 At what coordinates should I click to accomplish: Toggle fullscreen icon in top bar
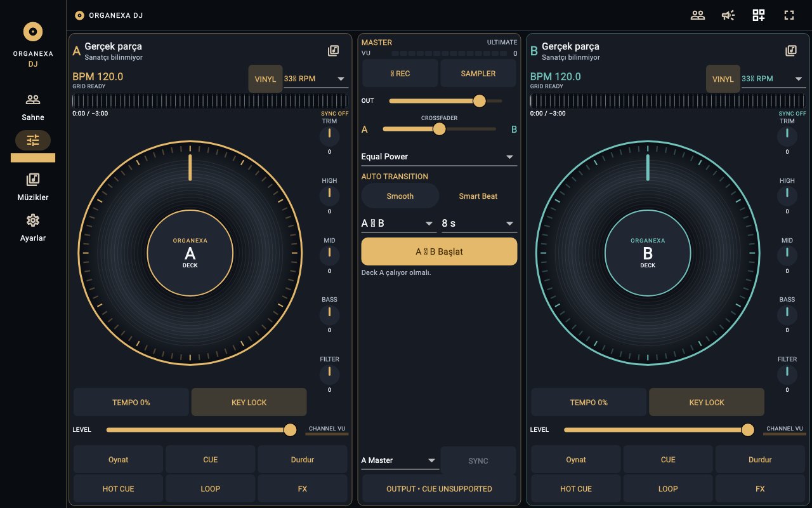789,15
